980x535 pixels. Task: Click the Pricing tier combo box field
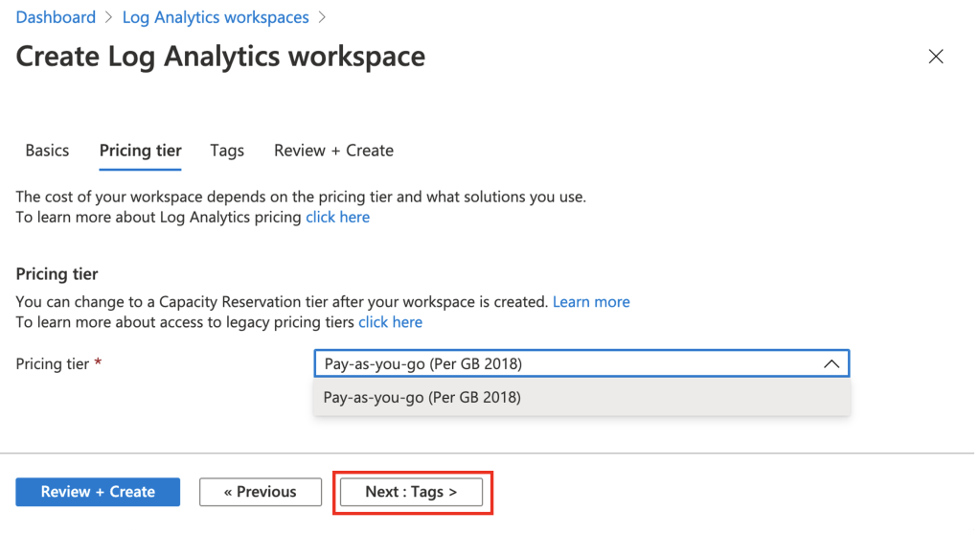[x=565, y=364]
